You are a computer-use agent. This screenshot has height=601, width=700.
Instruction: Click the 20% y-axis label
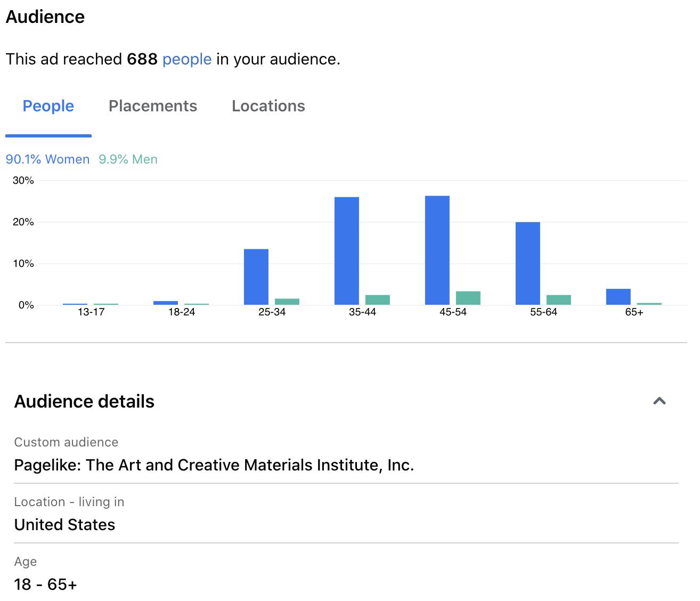23,222
